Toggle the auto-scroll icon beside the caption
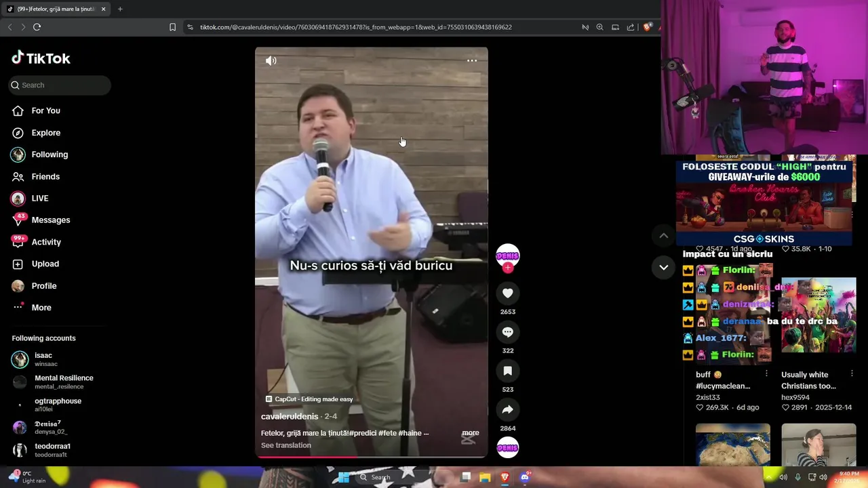The image size is (868, 488). (x=468, y=439)
